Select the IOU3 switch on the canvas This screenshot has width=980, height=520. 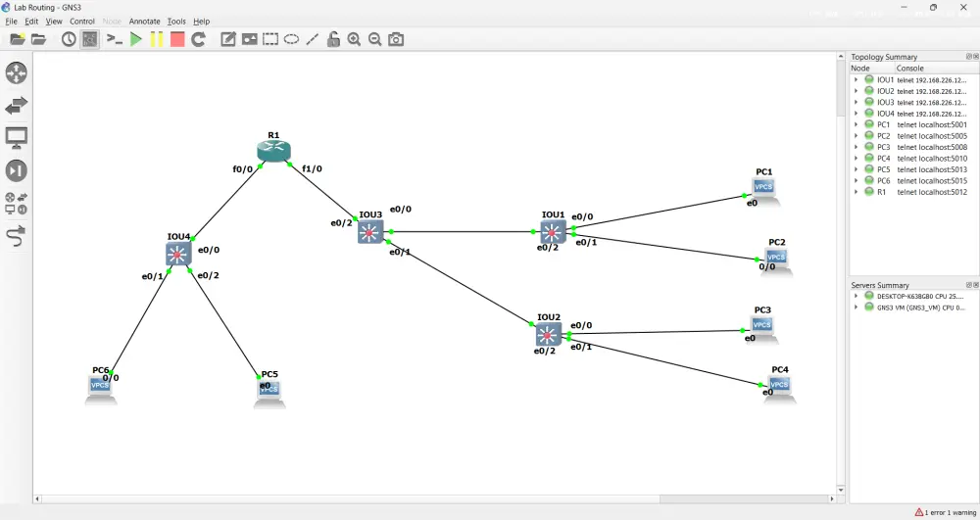pyautogui.click(x=370, y=232)
